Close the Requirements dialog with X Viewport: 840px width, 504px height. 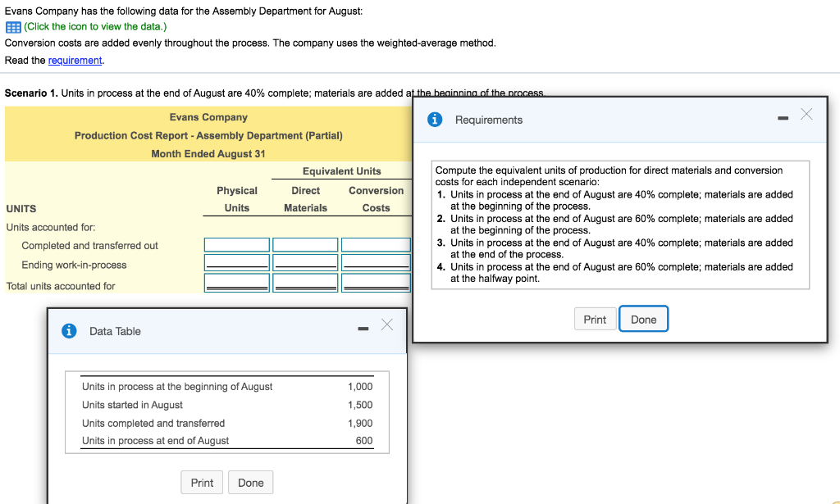(806, 114)
